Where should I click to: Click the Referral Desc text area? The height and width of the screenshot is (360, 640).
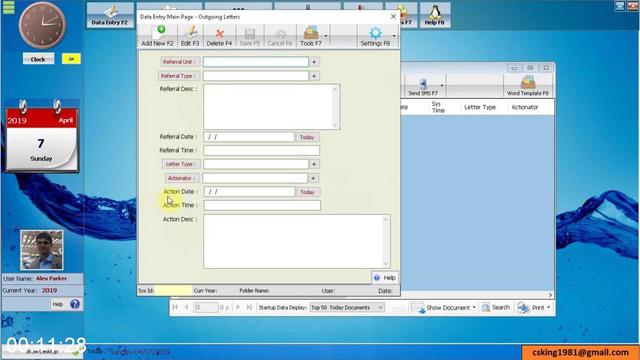click(x=271, y=107)
